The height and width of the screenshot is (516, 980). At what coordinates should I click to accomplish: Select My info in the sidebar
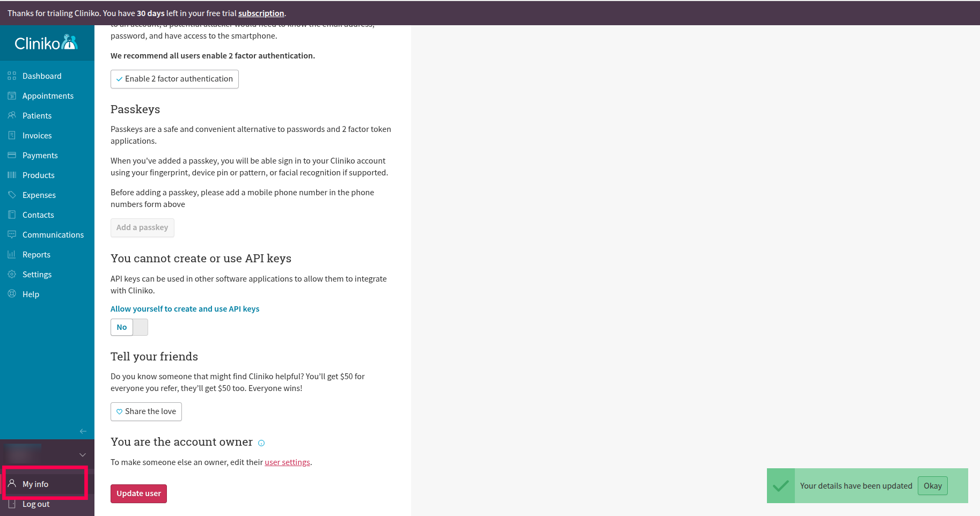click(47, 484)
